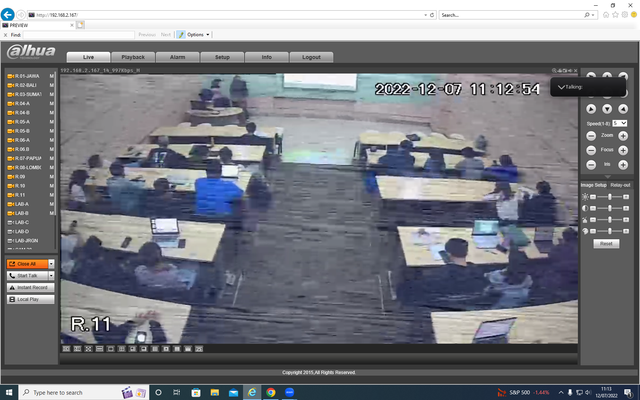Close the R.11 video window
The height and width of the screenshot is (400, 640).
pyautogui.click(x=576, y=71)
